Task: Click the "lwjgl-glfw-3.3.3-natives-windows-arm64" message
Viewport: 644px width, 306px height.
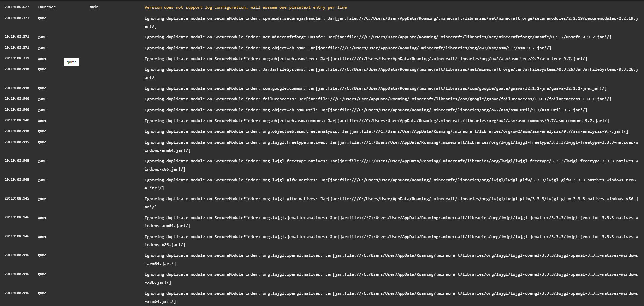Action: 390,184
